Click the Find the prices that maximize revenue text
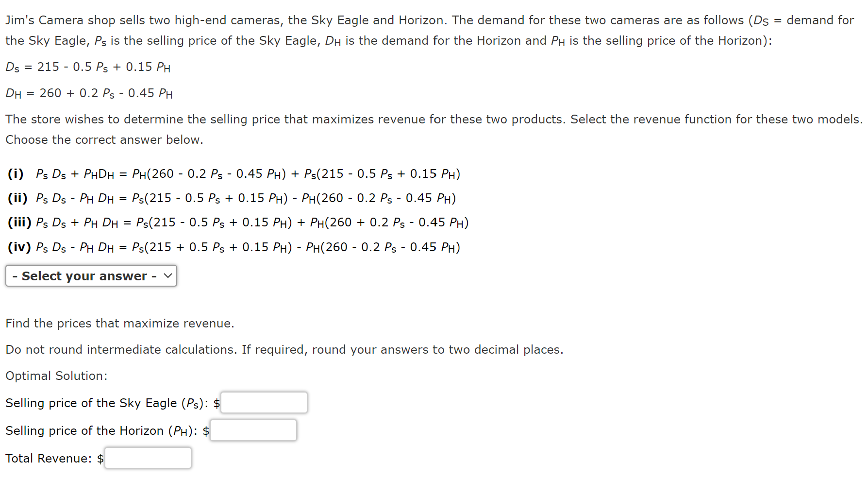Viewport: 868px width, 480px height. [x=120, y=323]
